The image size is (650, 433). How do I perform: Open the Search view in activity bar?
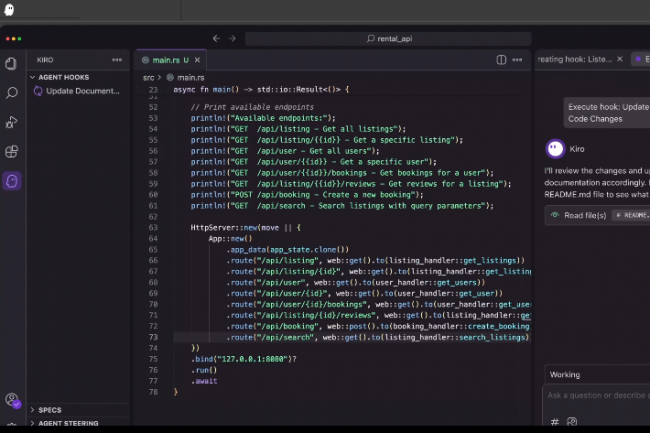click(x=12, y=93)
